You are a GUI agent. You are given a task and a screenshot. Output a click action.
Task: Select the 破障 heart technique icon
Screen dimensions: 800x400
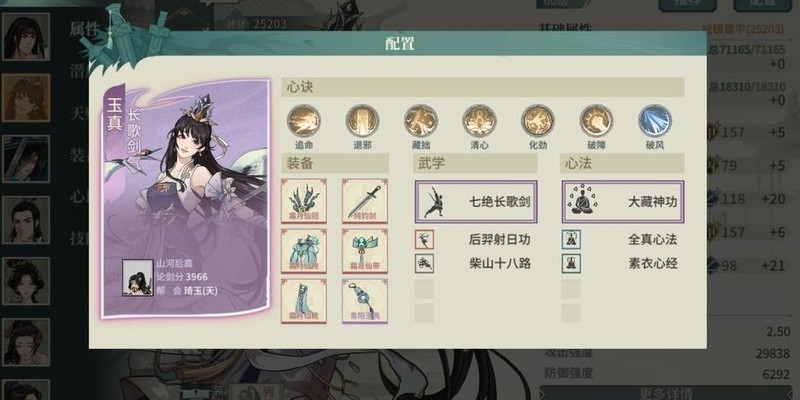pos(596,120)
